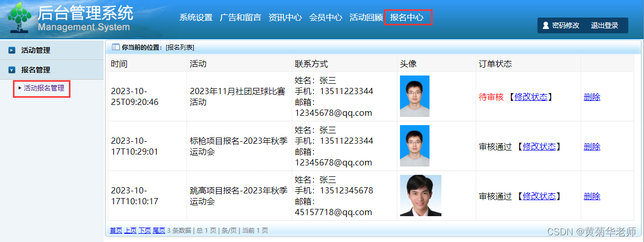Go to 下页 in pagination
The width and height of the screenshot is (644, 242).
pyautogui.click(x=145, y=230)
